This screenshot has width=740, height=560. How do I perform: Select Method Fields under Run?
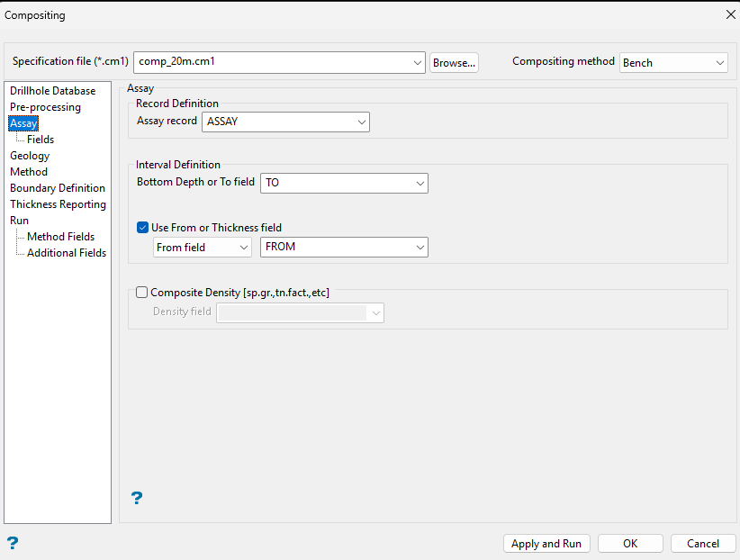(61, 237)
